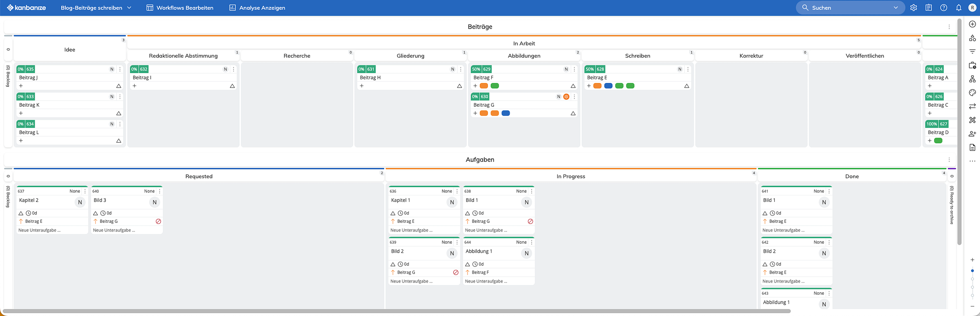Open the three-dot menu of Aufgaben workflow
This screenshot has height=316, width=980.
coord(949,160)
